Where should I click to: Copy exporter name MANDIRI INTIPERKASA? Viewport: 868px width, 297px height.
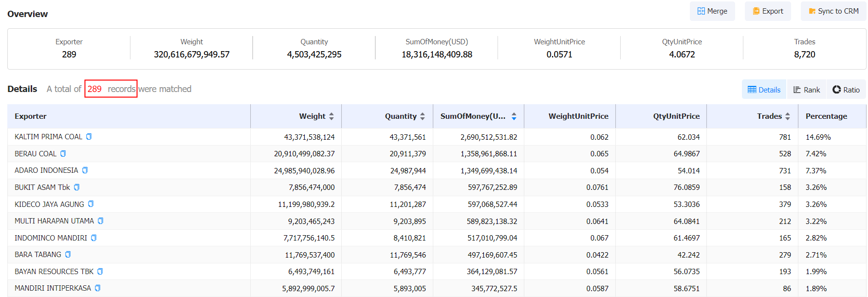pos(97,288)
